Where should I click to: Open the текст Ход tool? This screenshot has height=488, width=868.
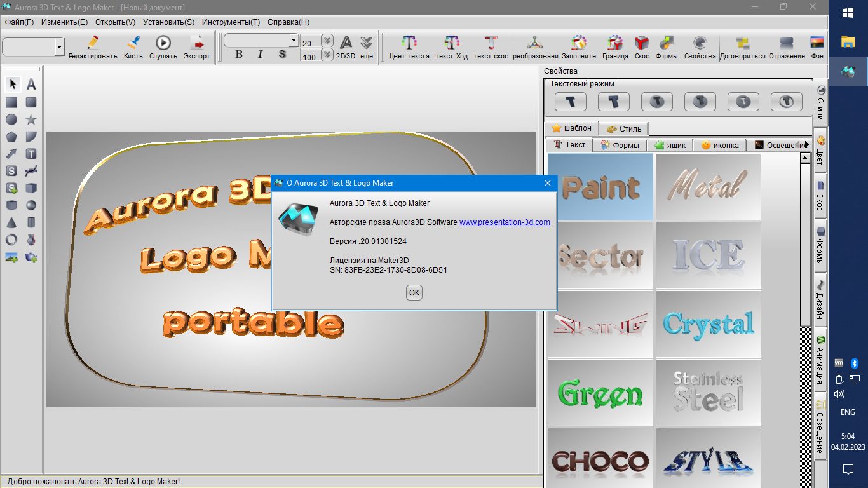tap(451, 48)
